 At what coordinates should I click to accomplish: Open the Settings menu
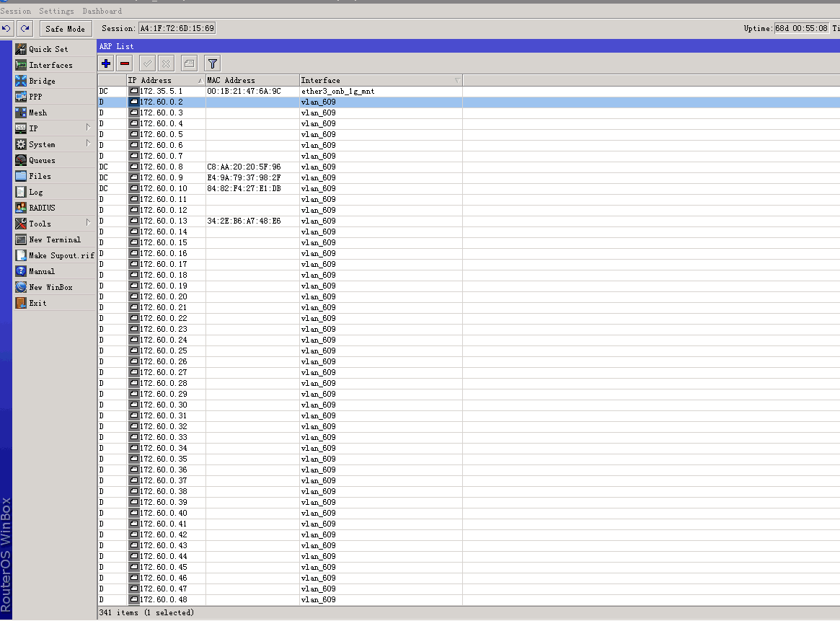(56, 10)
